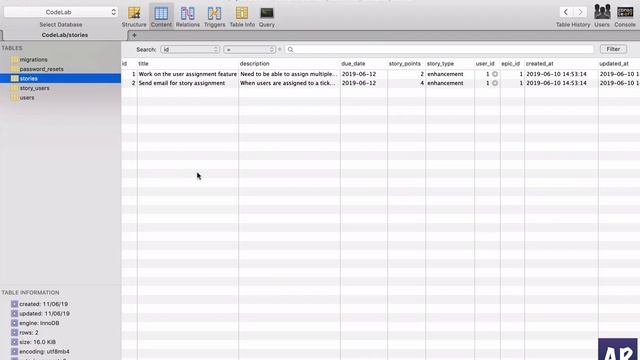
Task: Sort by the story_points column header
Action: [406, 64]
